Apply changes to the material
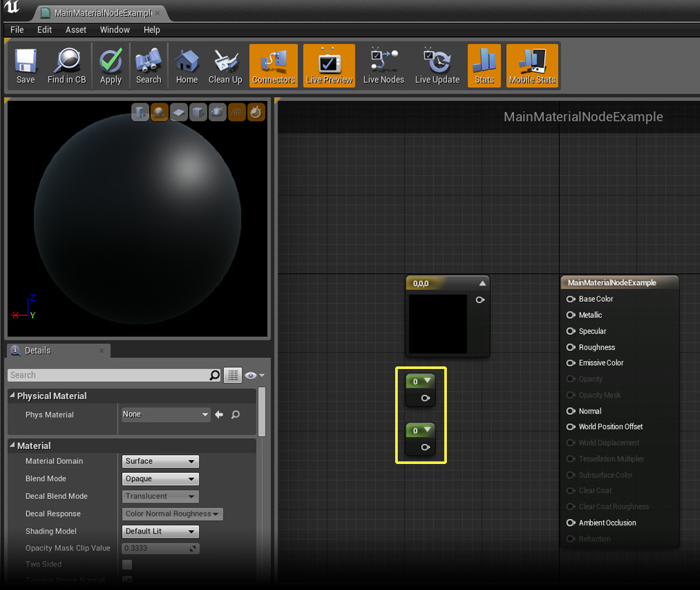Viewport: 700px width, 590px height. click(x=110, y=65)
